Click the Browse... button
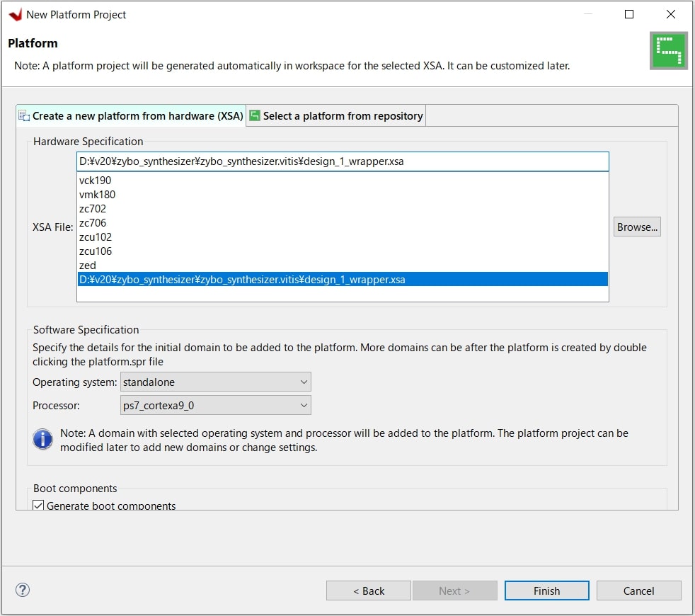This screenshot has height=616, width=695. [x=637, y=227]
